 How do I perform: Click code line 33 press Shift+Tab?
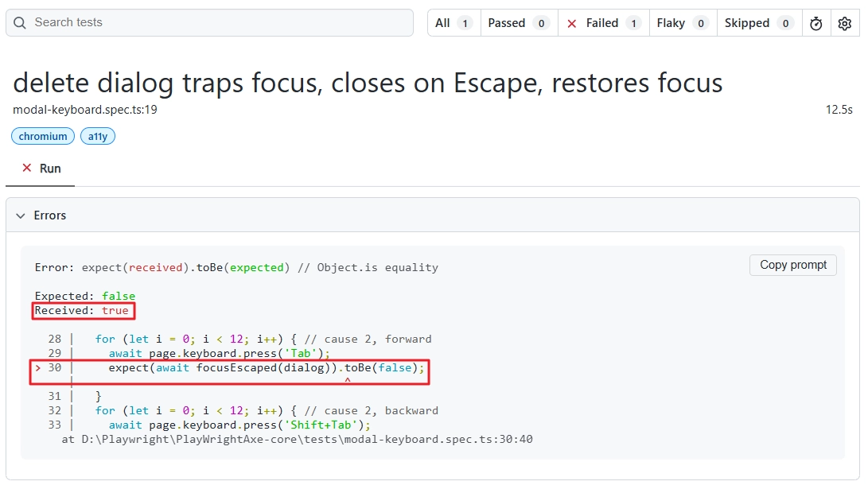tap(239, 425)
